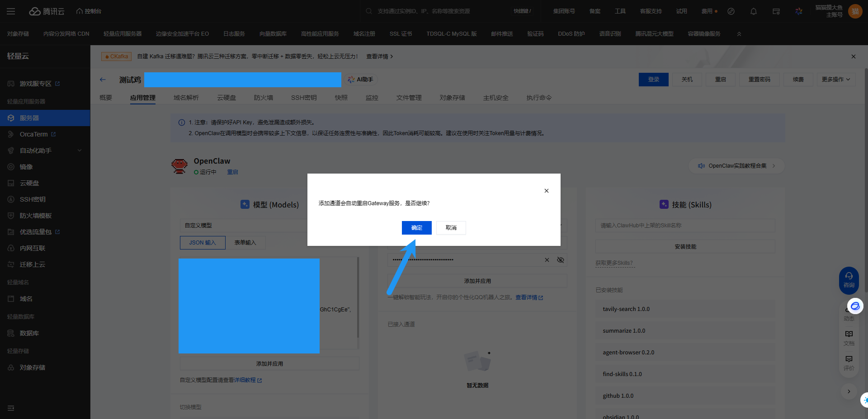Clear the password field with the X icon
The width and height of the screenshot is (868, 419).
[547, 260]
